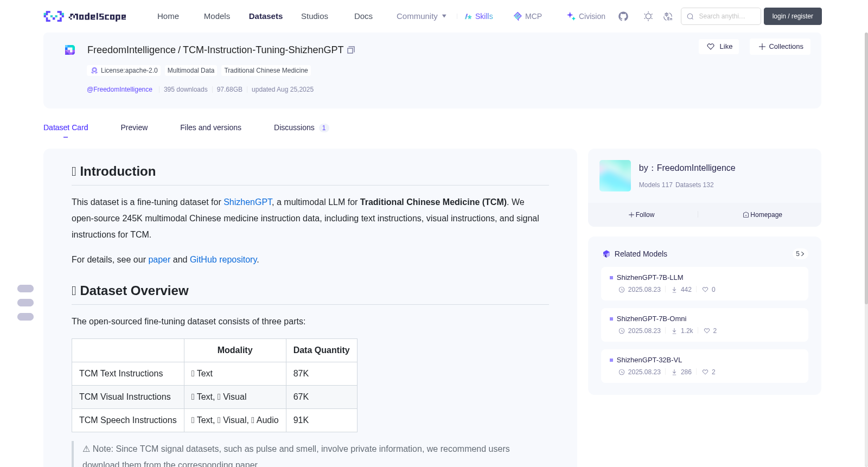The height and width of the screenshot is (467, 868).
Task: Click the License:apache-2.0 tag
Action: 124,71
